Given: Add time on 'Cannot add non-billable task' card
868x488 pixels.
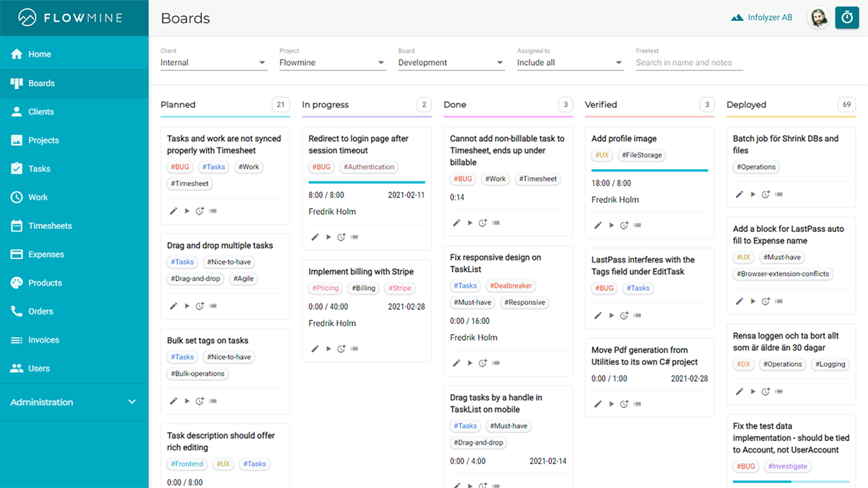Looking at the screenshot, I should (x=483, y=223).
